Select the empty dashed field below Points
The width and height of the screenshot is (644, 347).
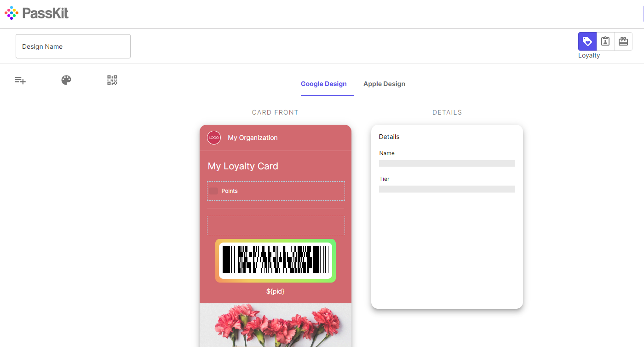[276, 226]
